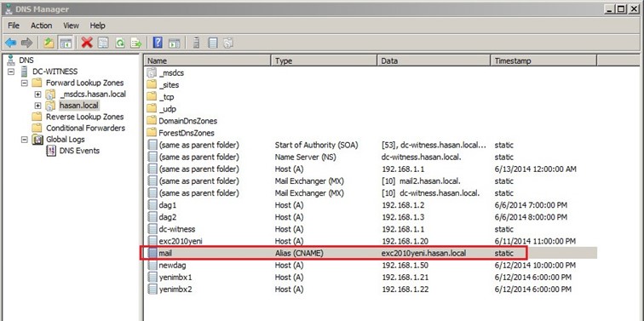Image resolution: width=644 pixels, height=321 pixels.
Task: Open the Help menu
Action: click(x=97, y=26)
